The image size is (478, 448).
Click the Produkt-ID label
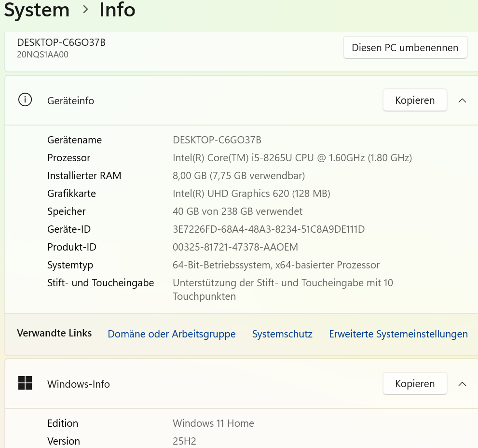click(x=72, y=247)
